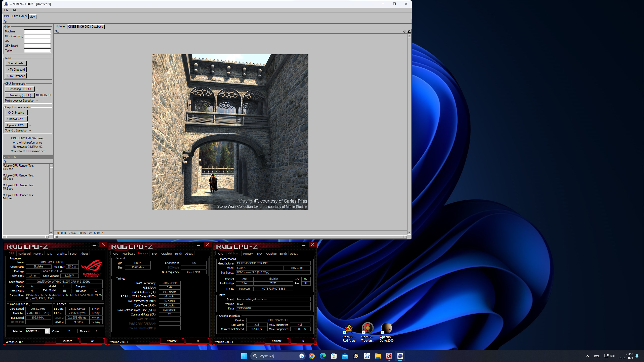Open the Bench tab in the CPU-Z window showing Memory
This screenshot has height=362, width=644.
point(178,254)
